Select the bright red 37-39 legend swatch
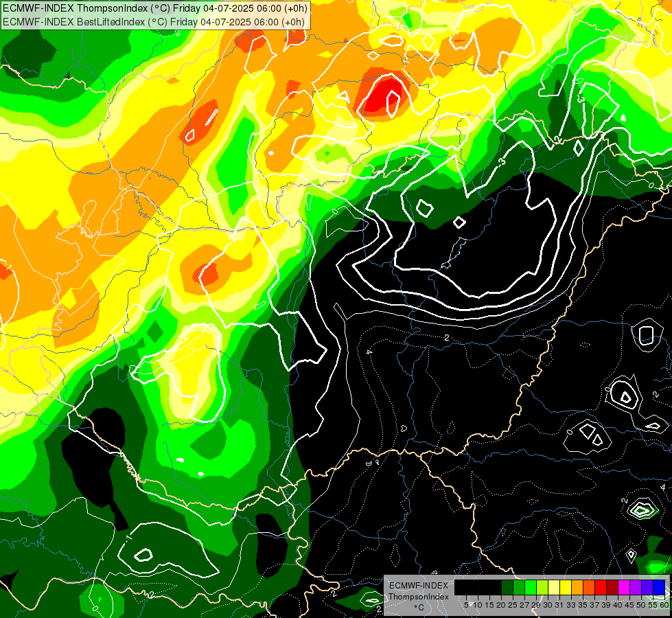The height and width of the screenshot is (618, 672). click(x=601, y=587)
